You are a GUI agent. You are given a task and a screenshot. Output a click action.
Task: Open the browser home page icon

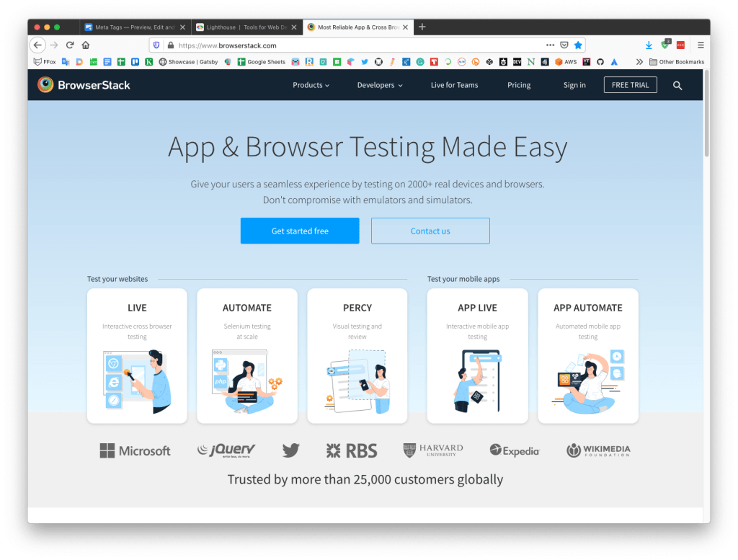click(x=86, y=45)
